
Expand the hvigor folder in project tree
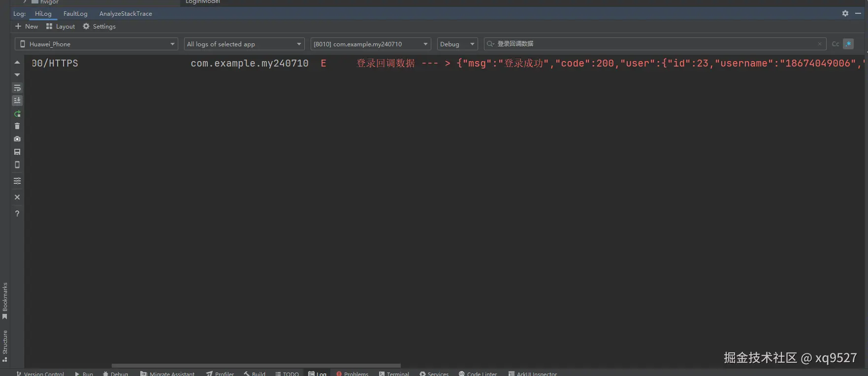coord(25,2)
